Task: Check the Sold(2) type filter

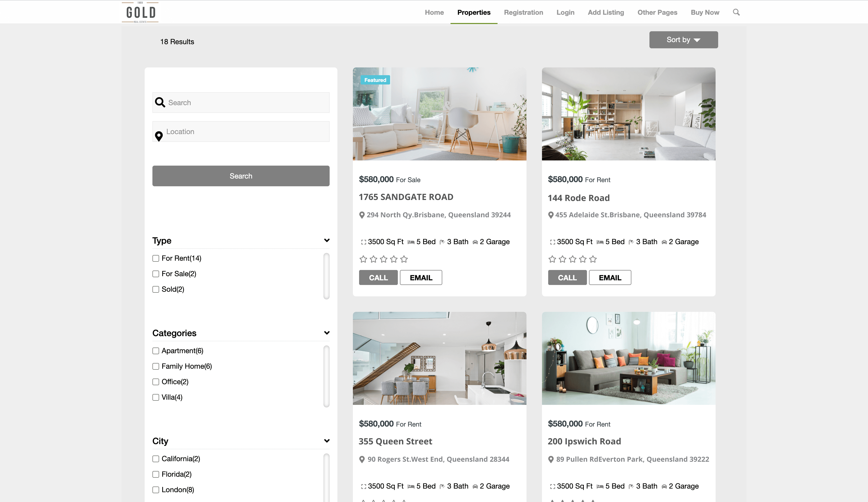Action: [x=156, y=289]
